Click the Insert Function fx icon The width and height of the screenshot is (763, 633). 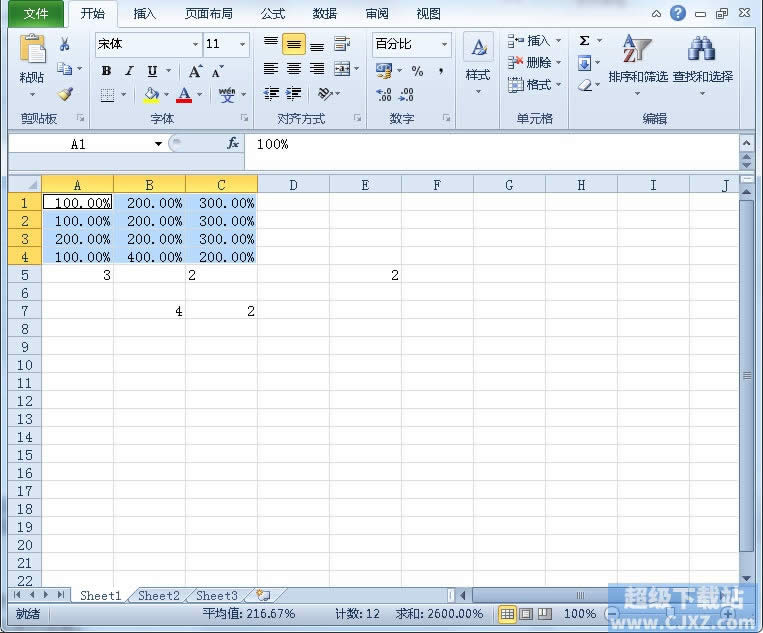click(x=233, y=144)
